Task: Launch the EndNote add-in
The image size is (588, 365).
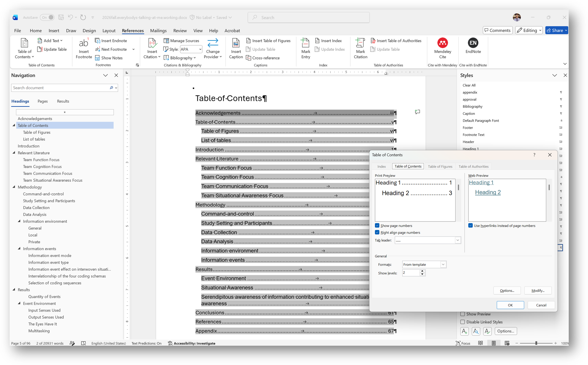Action: click(473, 46)
